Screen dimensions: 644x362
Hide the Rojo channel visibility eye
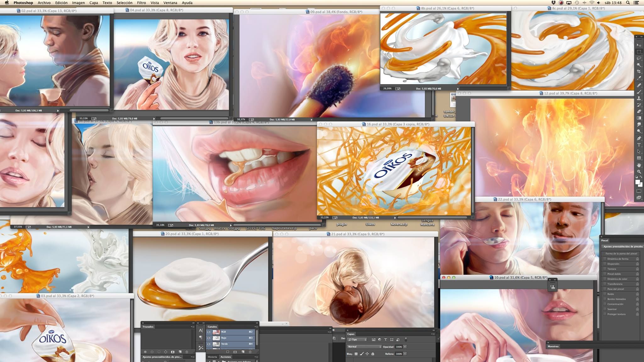(209, 338)
